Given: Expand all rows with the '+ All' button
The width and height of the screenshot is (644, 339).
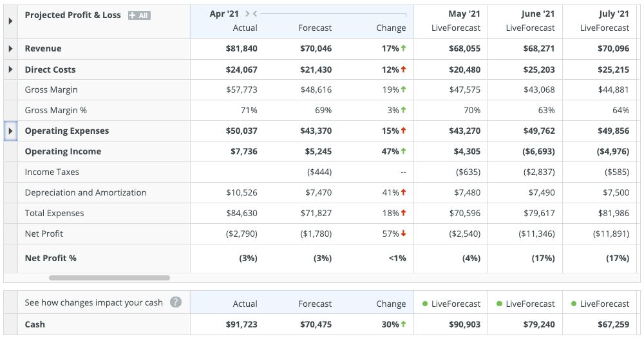Looking at the screenshot, I should (139, 15).
